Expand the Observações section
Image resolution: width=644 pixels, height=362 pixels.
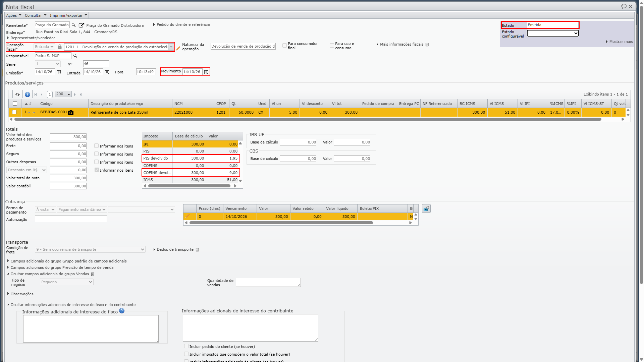(20, 294)
